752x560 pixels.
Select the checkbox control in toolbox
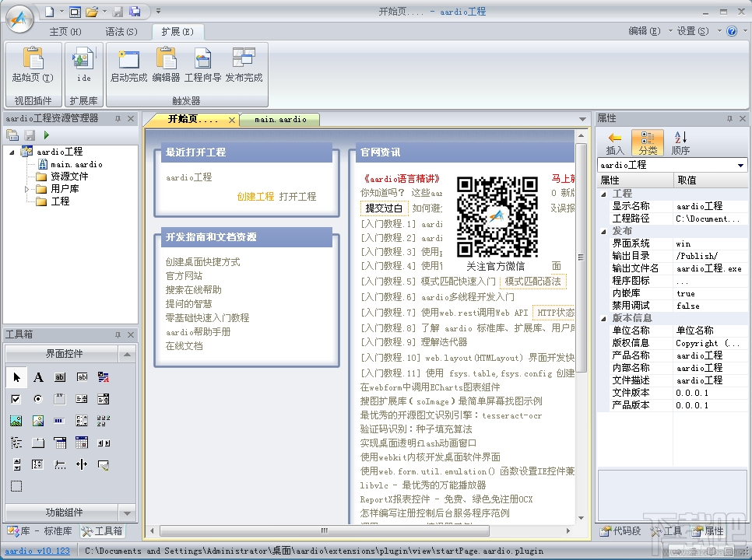coord(16,398)
